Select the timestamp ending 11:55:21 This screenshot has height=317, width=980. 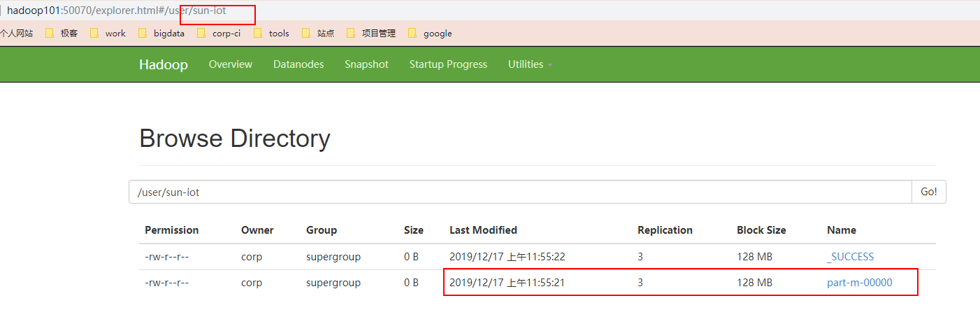click(x=507, y=283)
